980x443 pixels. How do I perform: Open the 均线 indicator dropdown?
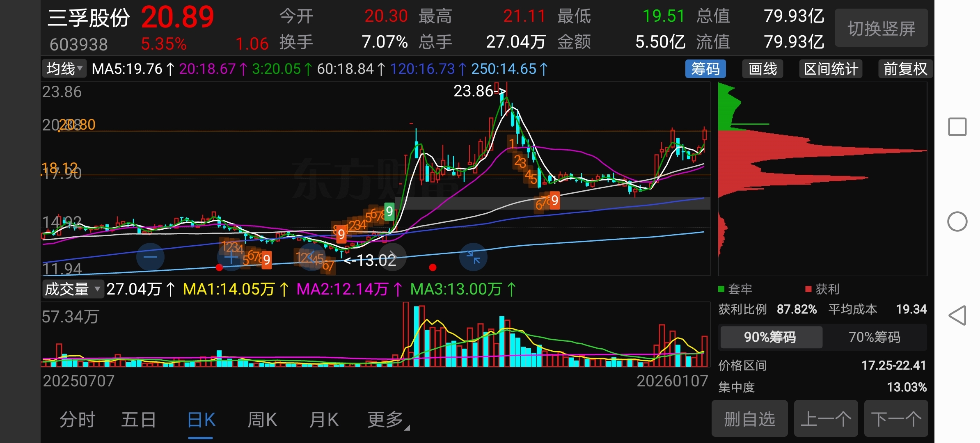click(x=64, y=69)
